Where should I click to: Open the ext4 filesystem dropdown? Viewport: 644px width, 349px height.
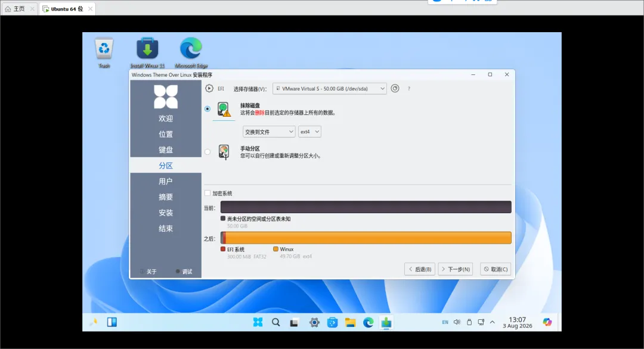click(309, 132)
